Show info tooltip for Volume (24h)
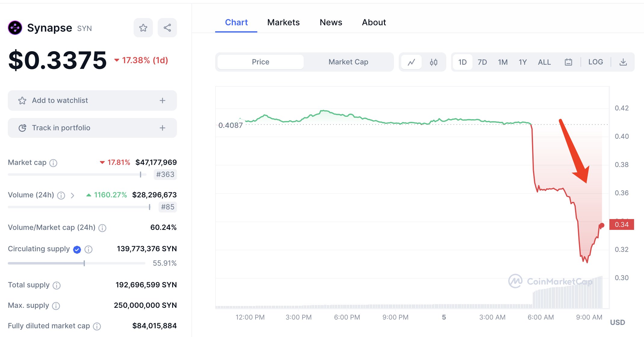This screenshot has width=644, height=337. pyautogui.click(x=61, y=196)
